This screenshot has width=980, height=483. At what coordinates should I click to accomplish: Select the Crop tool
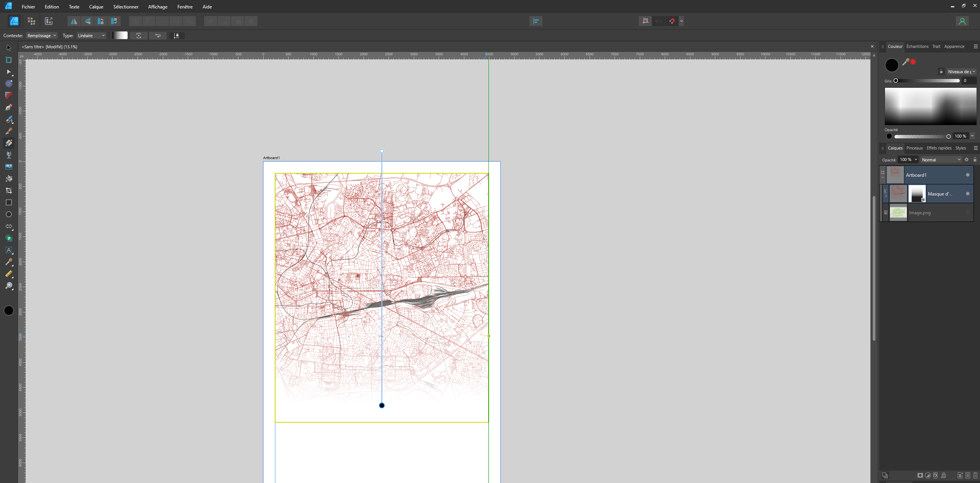(8, 191)
